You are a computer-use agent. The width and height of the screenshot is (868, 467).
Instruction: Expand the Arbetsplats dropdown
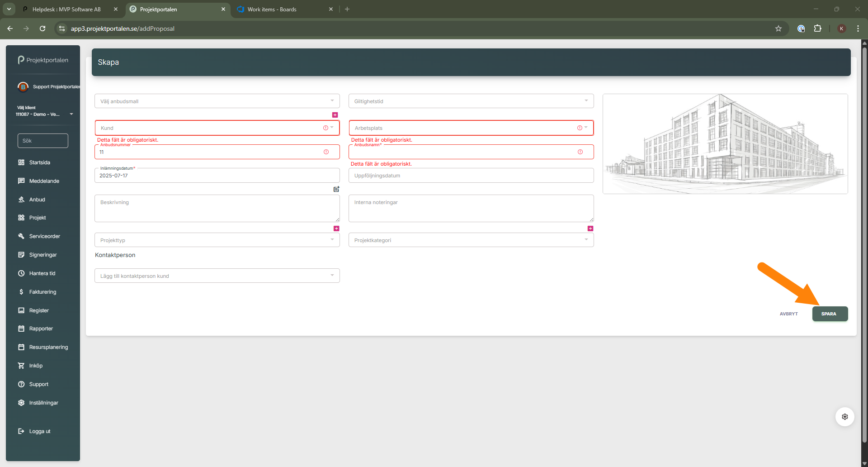click(x=471, y=128)
